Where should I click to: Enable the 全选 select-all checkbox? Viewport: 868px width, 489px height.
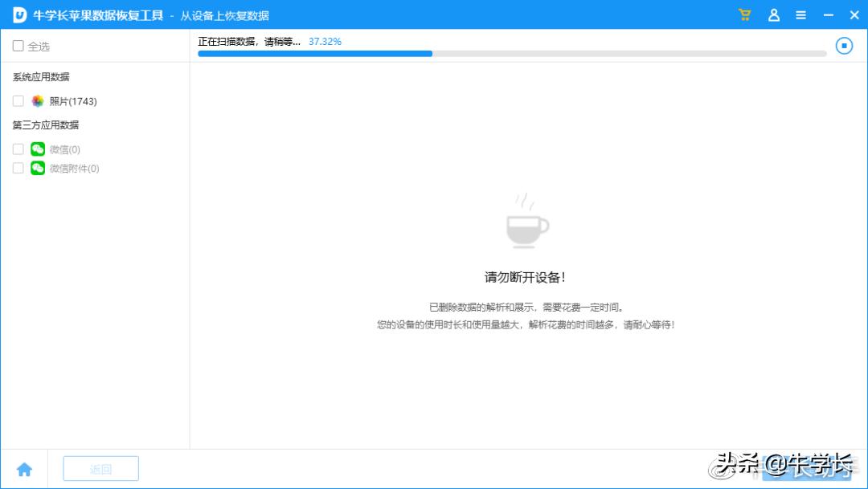pyautogui.click(x=18, y=47)
